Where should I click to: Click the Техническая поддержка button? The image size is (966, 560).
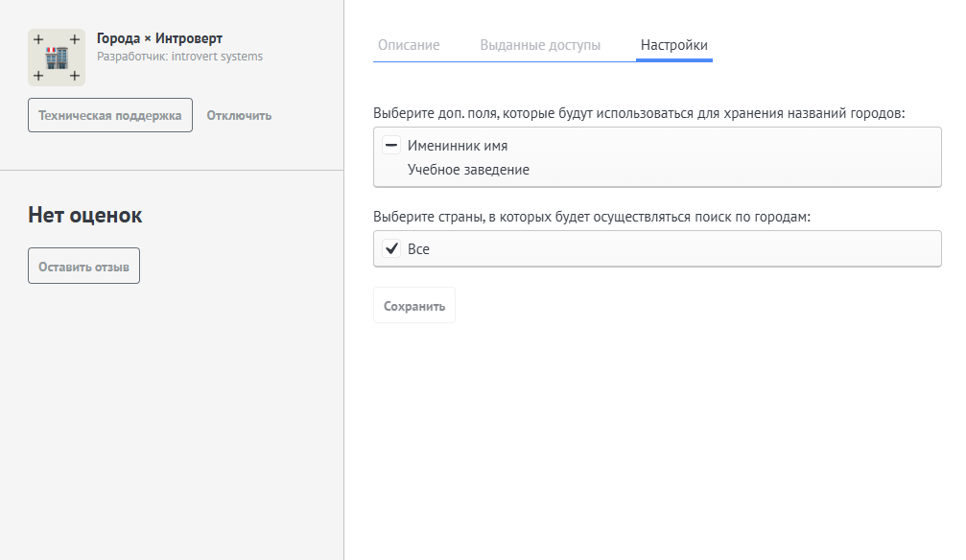(110, 115)
